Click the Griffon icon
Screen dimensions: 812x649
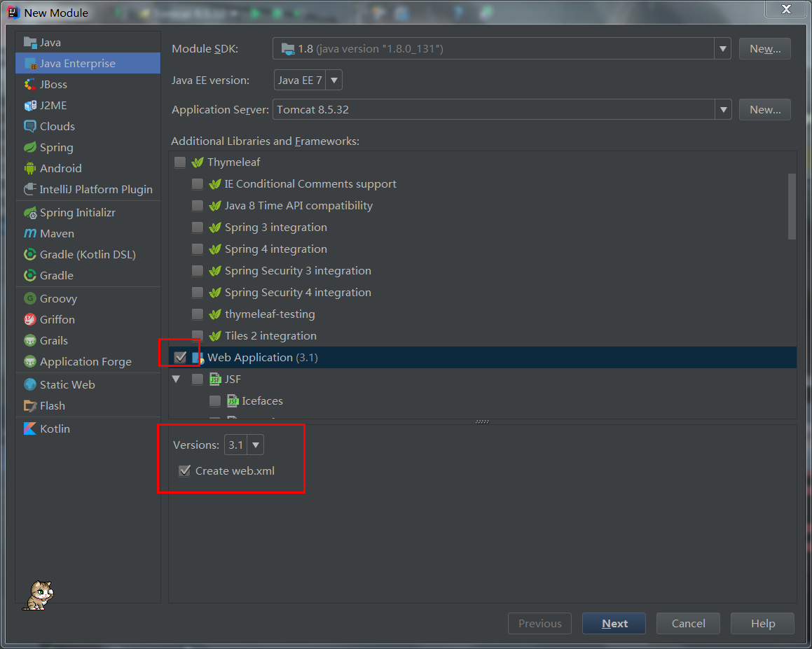coord(30,320)
